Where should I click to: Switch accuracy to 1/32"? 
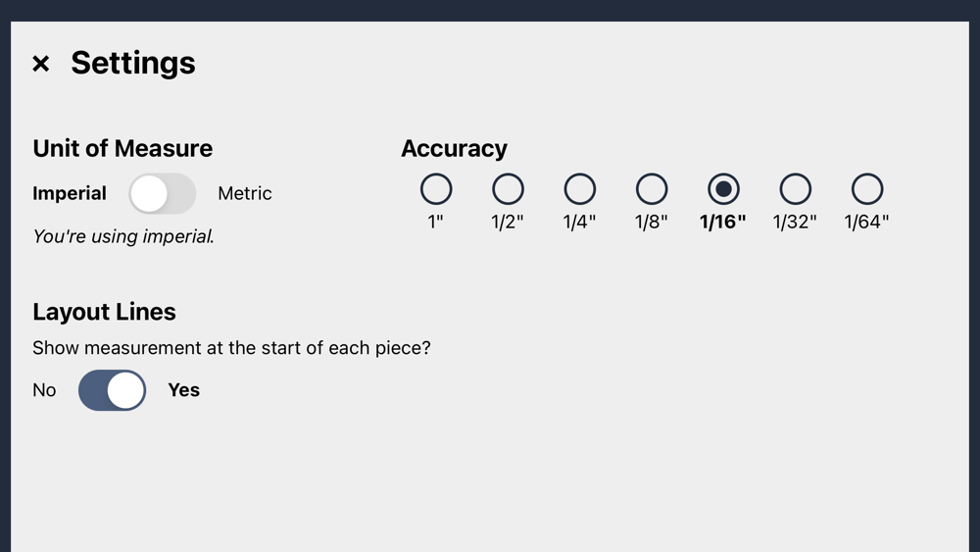[795, 188]
